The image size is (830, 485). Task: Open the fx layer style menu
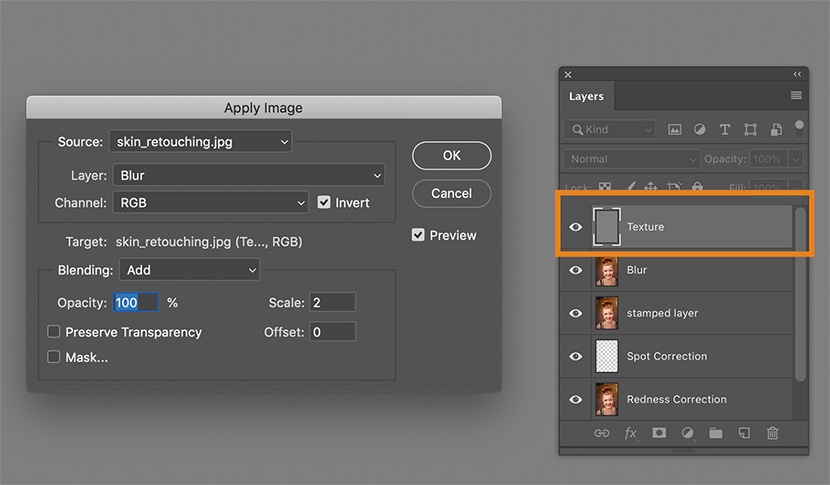click(x=631, y=433)
